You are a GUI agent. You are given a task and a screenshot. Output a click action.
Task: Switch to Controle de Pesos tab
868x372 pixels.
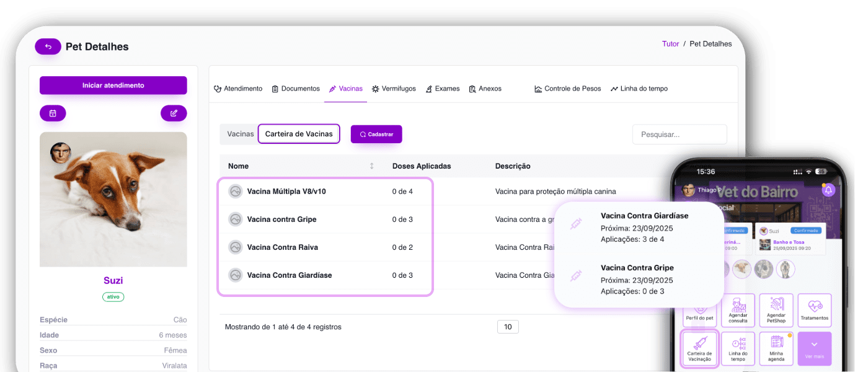[x=567, y=89]
